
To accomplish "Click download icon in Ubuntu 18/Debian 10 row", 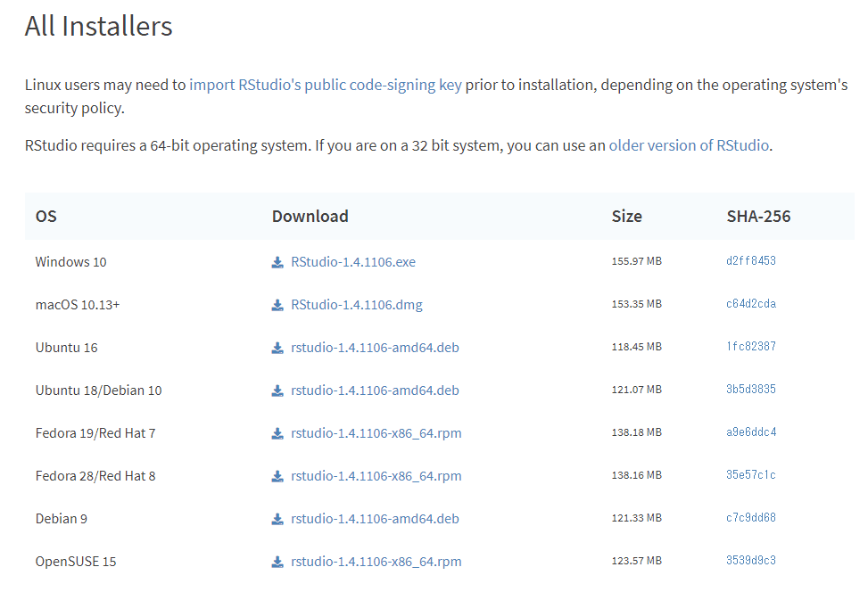I will 277,391.
